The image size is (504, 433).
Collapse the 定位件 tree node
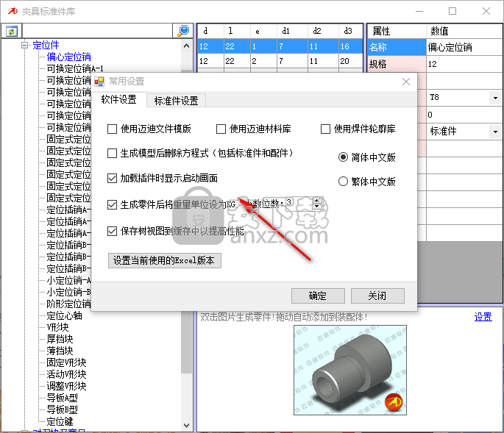click(25, 46)
